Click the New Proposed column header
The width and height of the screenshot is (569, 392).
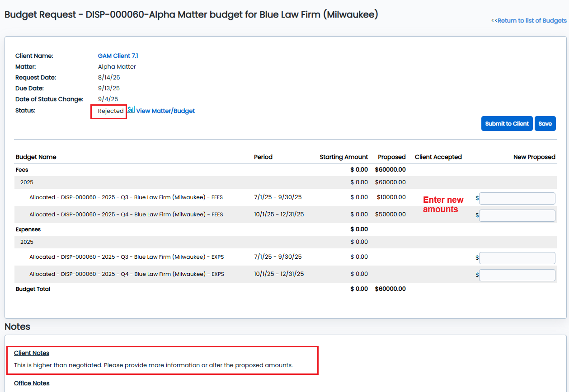534,157
